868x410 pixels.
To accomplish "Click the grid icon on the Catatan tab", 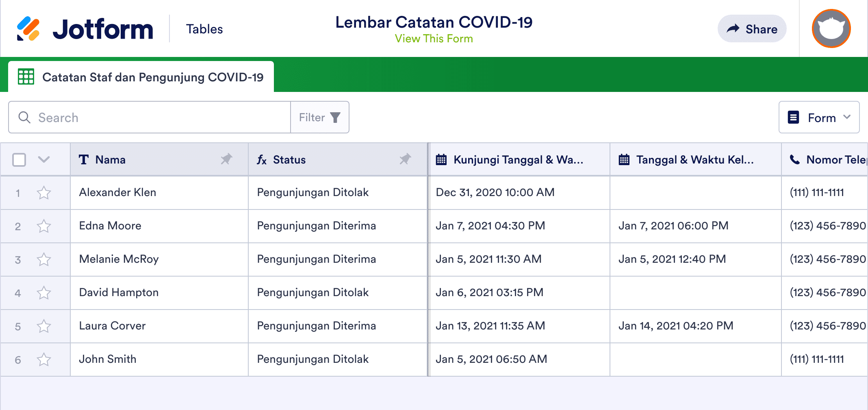I will 26,76.
